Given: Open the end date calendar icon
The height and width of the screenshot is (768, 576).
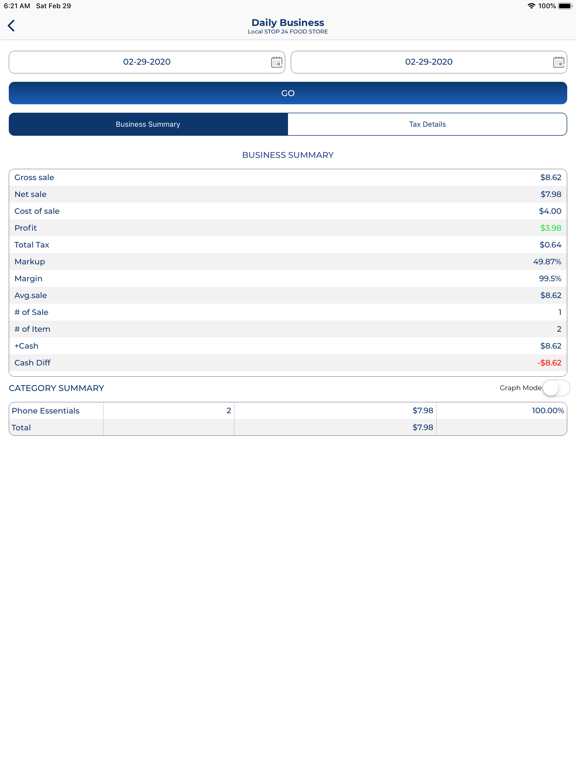Looking at the screenshot, I should coord(558,62).
